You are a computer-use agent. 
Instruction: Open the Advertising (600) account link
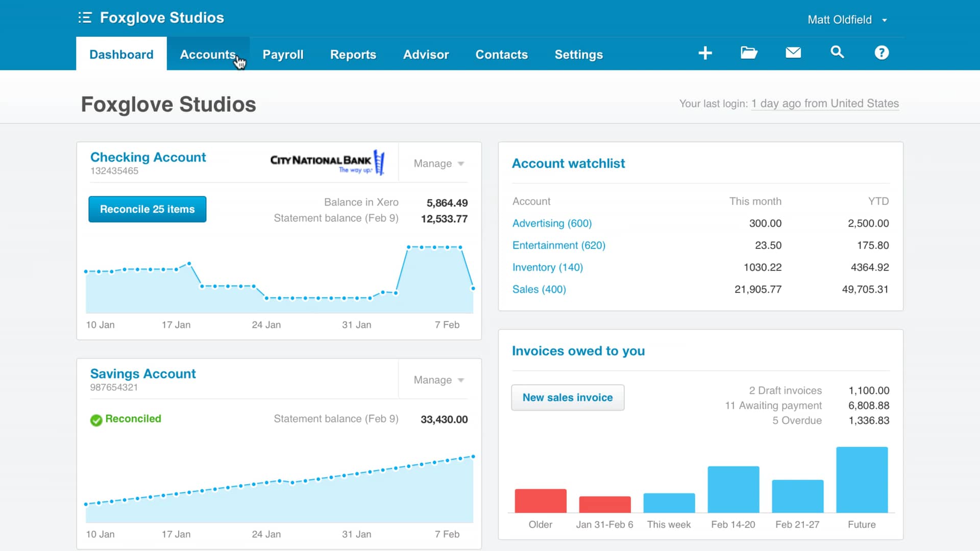click(552, 223)
